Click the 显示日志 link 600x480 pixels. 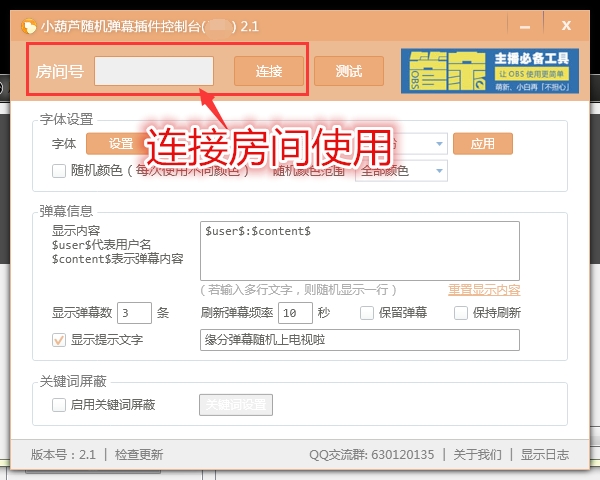[545, 455]
